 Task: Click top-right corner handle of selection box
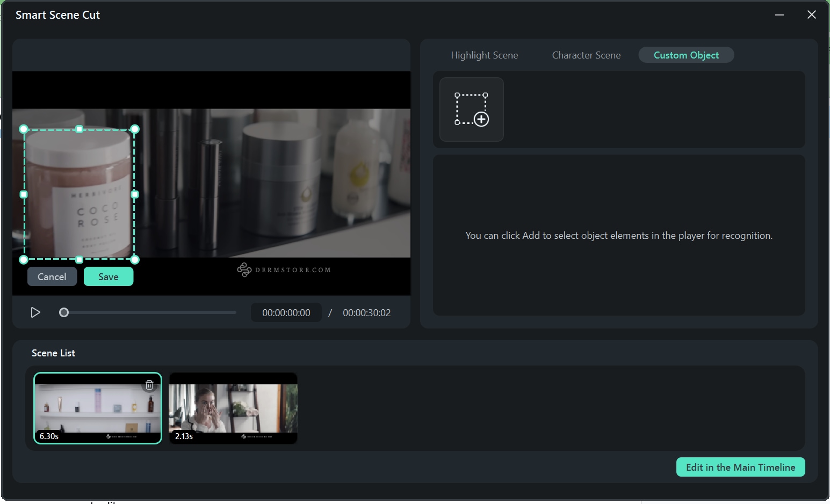click(135, 129)
